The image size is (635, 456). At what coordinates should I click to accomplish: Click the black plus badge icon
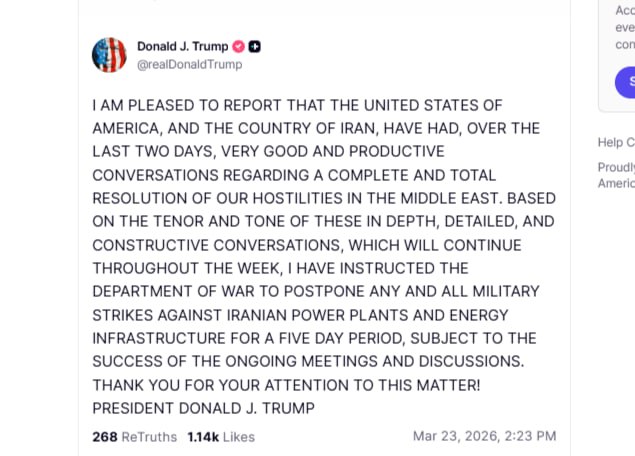click(x=255, y=46)
